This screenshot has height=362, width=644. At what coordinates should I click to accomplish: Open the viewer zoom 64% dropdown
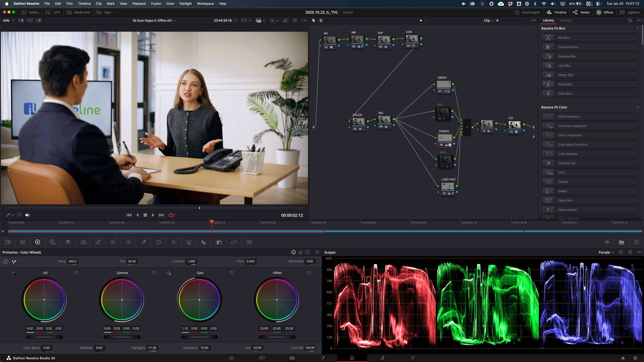point(9,20)
